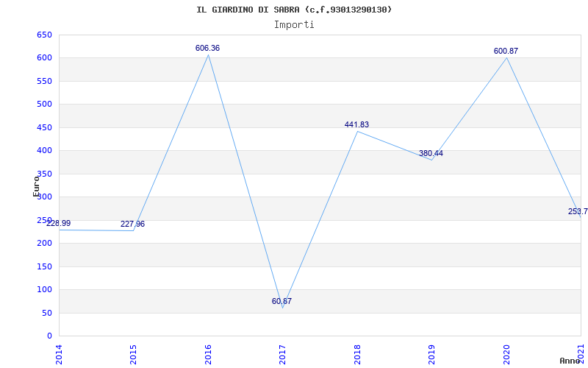Click the 60.87 data label for 2017
Image resolution: width=588 pixels, height=368 pixels.
click(x=282, y=301)
